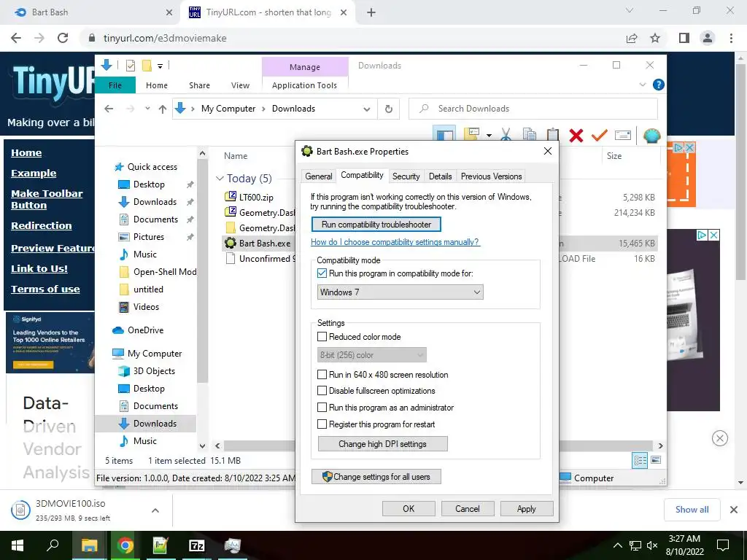Image resolution: width=747 pixels, height=560 pixels.
Task: Click Chrome share page icon
Action: (x=632, y=38)
